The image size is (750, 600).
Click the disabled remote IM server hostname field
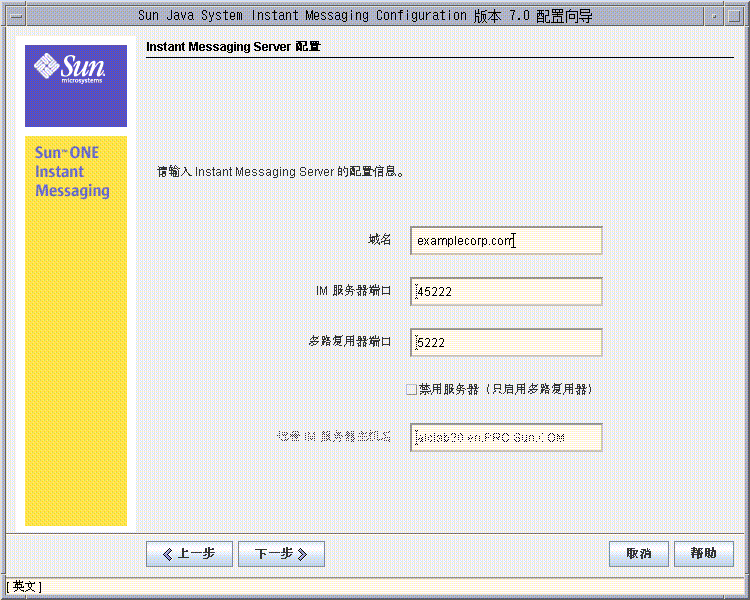(506, 437)
